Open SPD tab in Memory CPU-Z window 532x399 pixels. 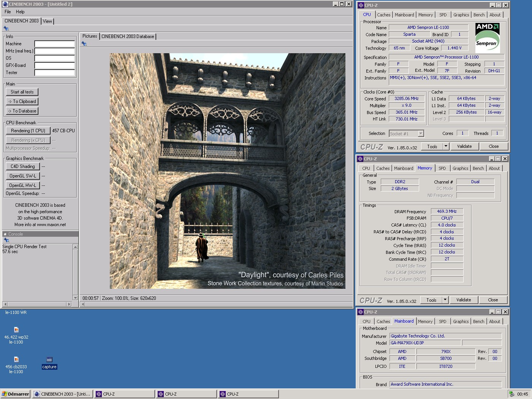[x=442, y=168]
